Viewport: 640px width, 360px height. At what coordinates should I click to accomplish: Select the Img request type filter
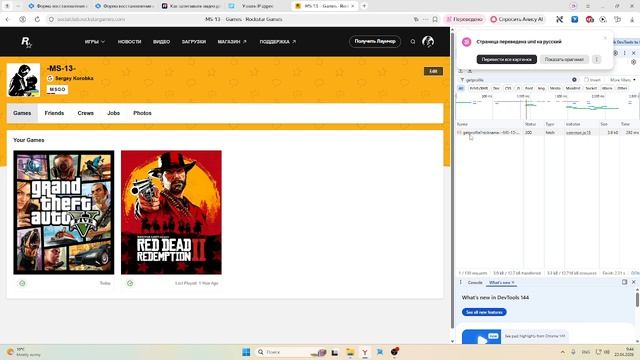541,88
